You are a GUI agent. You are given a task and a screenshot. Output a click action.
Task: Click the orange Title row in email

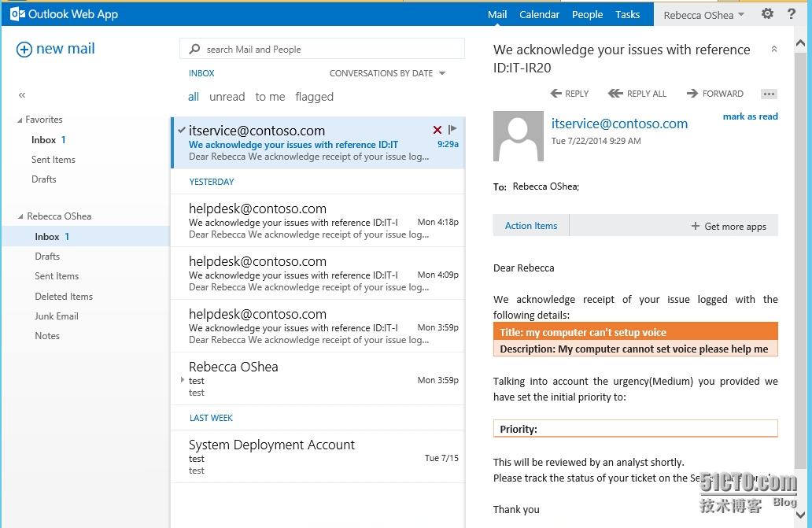[636, 332]
